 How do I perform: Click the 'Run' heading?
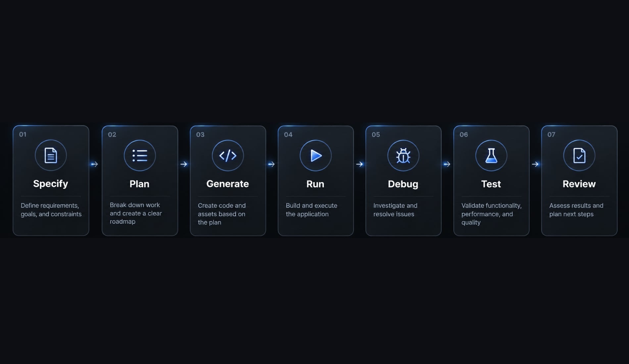(315, 184)
